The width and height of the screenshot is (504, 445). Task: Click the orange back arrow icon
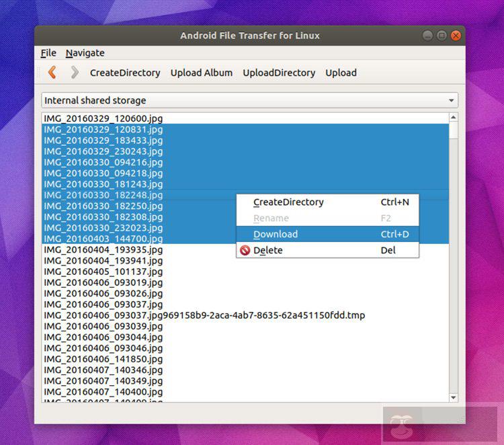pos(52,73)
